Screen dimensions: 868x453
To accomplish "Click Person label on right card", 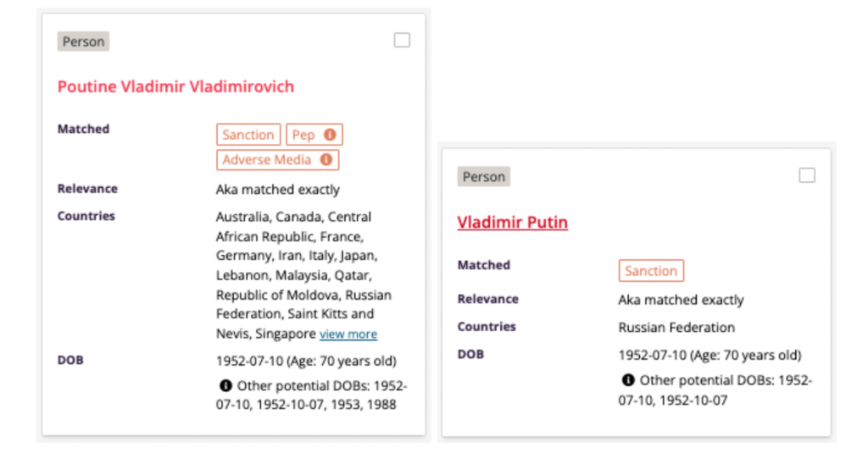I will pyautogui.click(x=484, y=177).
